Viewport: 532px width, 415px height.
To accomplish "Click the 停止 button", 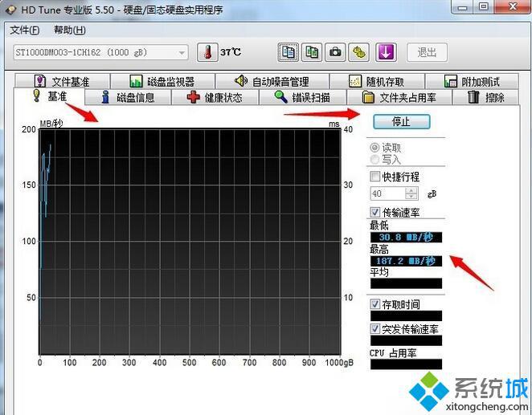I will tap(401, 121).
